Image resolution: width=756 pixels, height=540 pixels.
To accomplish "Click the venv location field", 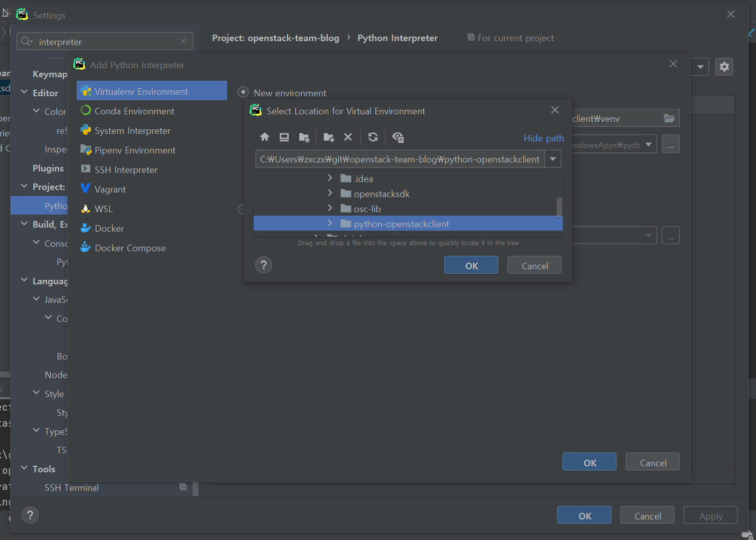I will (617, 118).
